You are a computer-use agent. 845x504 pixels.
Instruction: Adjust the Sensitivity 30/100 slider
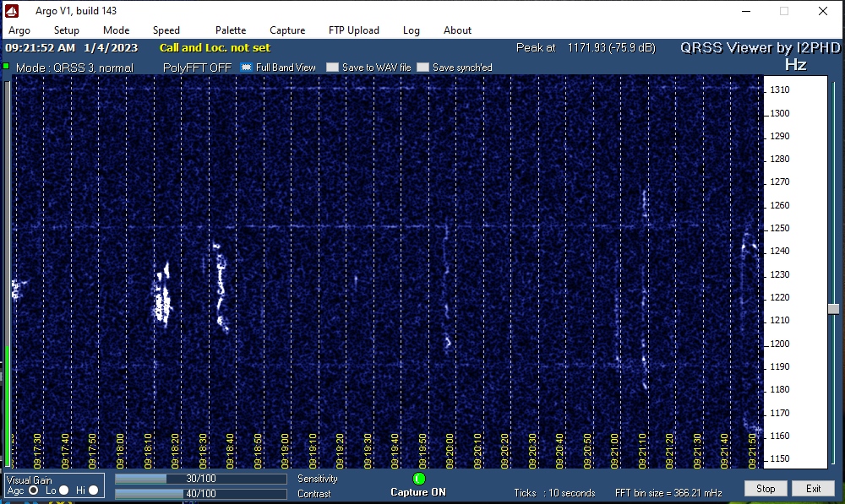(x=200, y=479)
